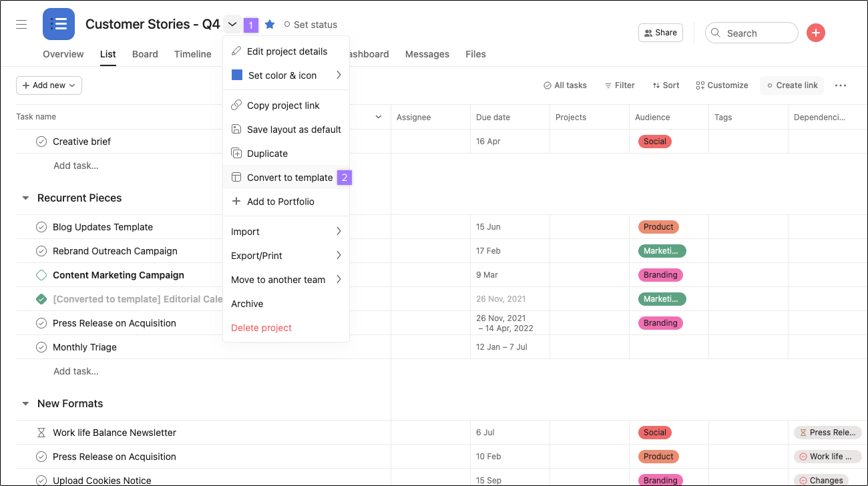Image resolution: width=868 pixels, height=486 pixels.
Task: Click the Set status circle icon
Action: click(x=287, y=25)
